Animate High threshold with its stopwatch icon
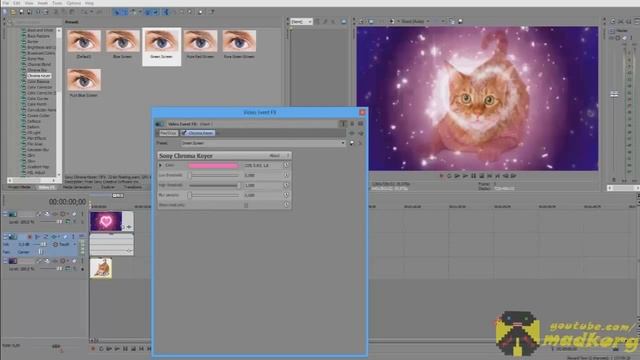Screen dimensions: 640x360 click(286, 185)
